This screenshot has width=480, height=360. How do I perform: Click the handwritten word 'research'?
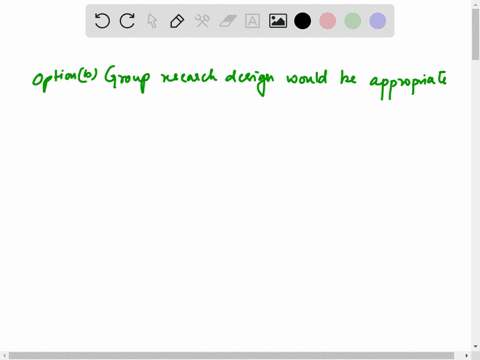189,76
